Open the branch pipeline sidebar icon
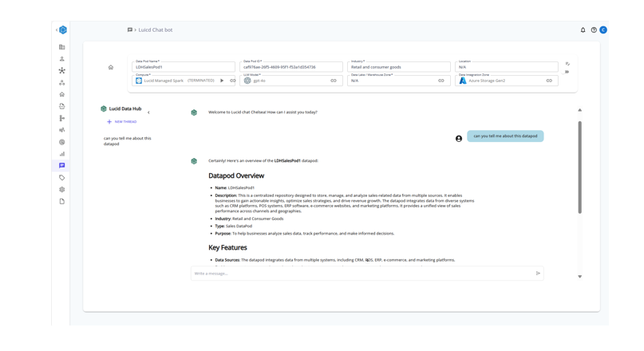 pos(62,118)
